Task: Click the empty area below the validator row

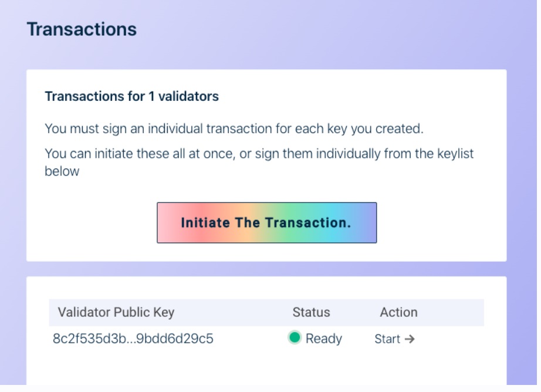Action: coord(266,369)
